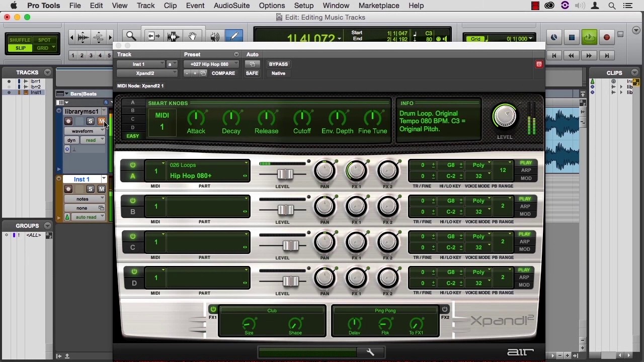Click the dyn button on librarymsc1
This screenshot has height=362, width=644.
pyautogui.click(x=71, y=140)
